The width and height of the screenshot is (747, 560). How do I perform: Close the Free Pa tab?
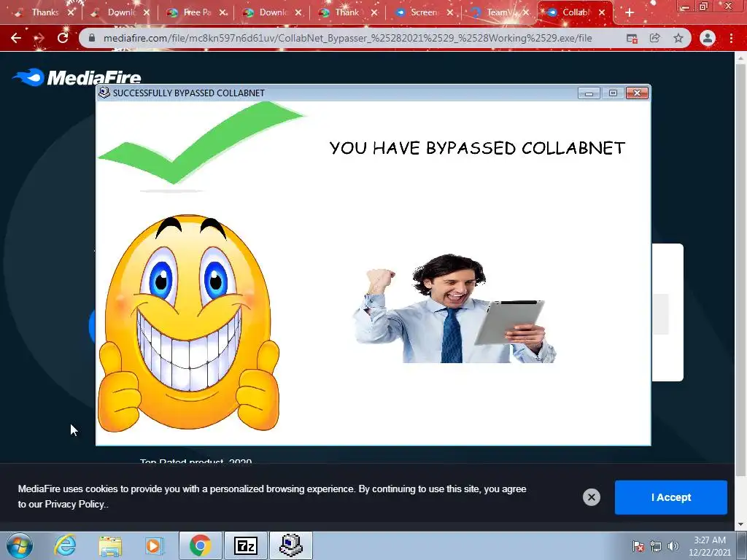[223, 12]
